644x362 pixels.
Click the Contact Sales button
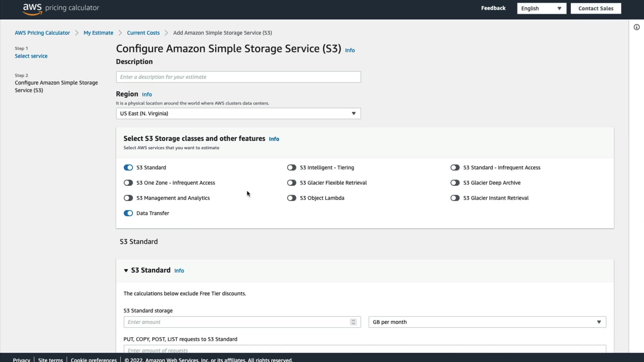(595, 8)
